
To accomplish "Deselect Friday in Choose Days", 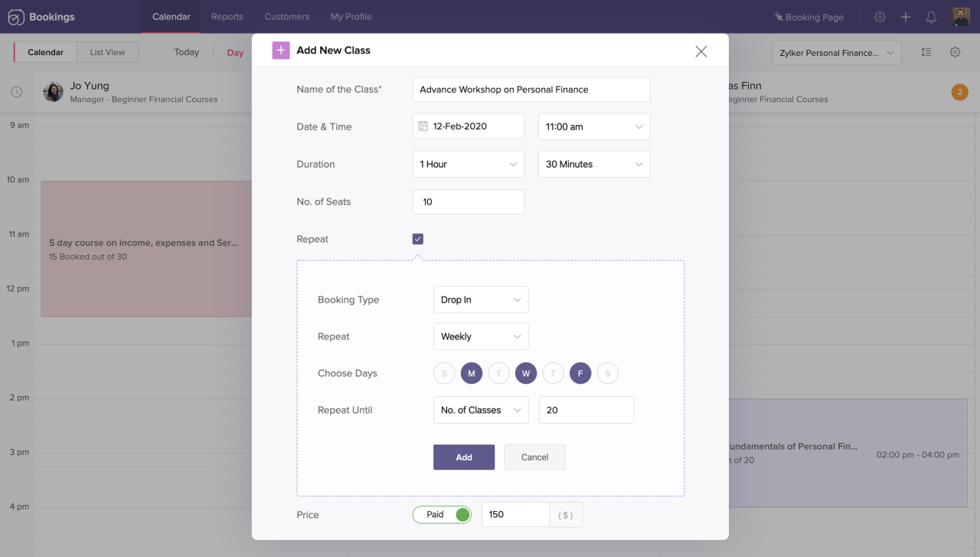I will point(580,373).
